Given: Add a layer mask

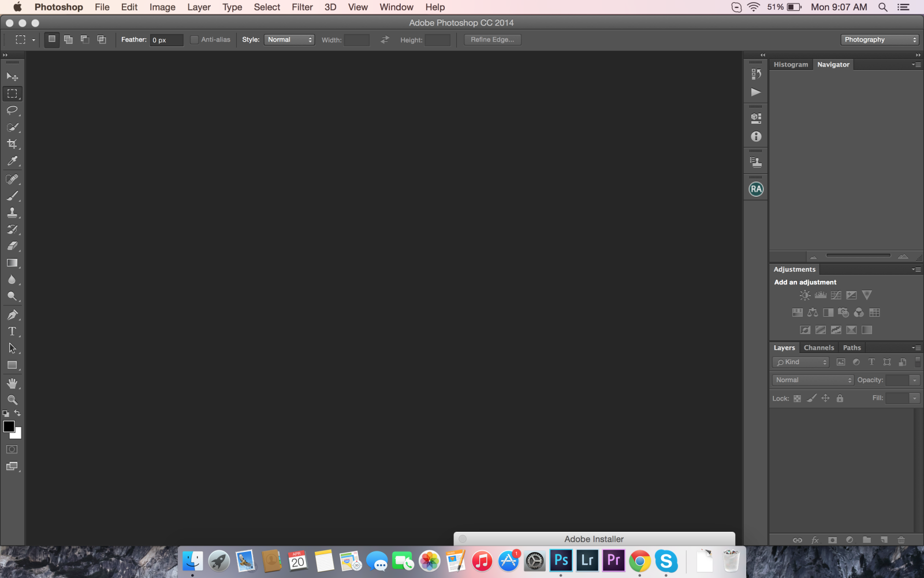Looking at the screenshot, I should click(832, 540).
